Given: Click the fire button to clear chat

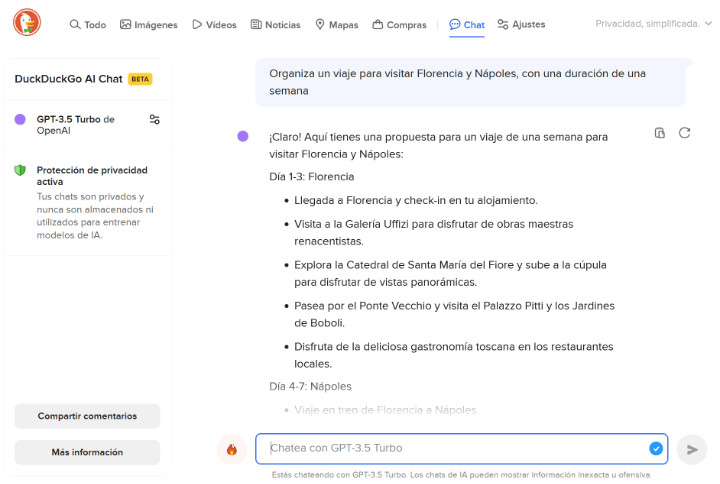Looking at the screenshot, I should tap(232, 450).
